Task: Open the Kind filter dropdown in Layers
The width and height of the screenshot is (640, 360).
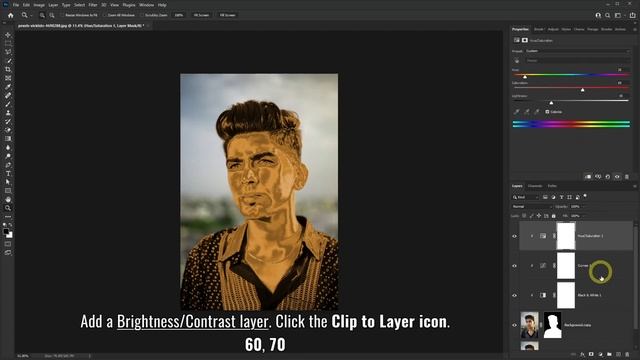Action: pos(526,197)
